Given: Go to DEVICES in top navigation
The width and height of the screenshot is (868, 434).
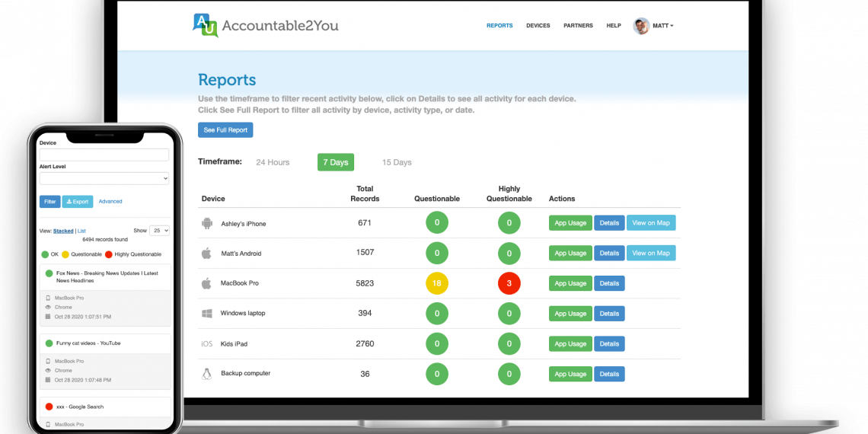Looking at the screenshot, I should coord(538,25).
